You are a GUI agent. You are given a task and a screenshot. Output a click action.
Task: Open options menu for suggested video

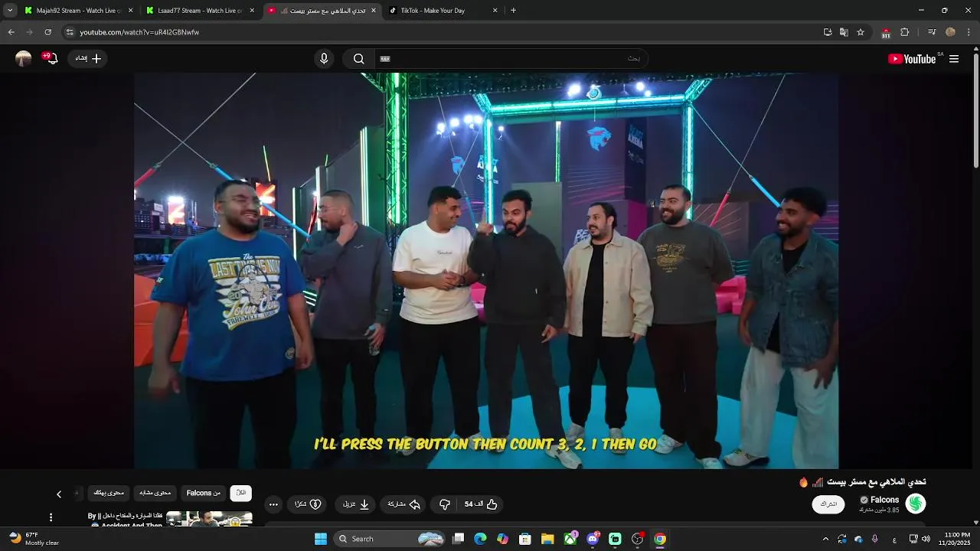coord(51,517)
